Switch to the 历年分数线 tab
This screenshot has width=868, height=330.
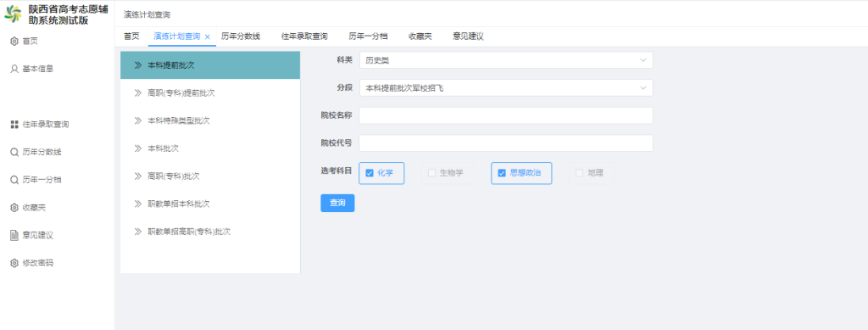click(x=241, y=36)
